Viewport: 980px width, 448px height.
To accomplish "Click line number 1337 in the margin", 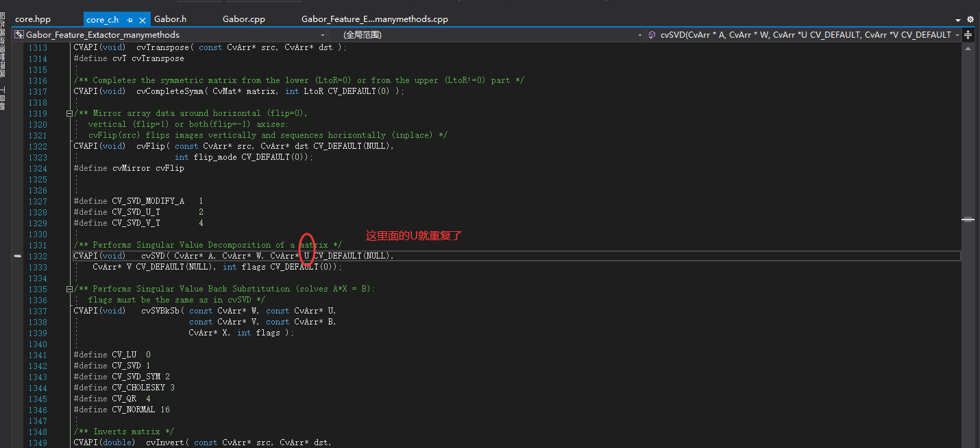I will [x=38, y=310].
